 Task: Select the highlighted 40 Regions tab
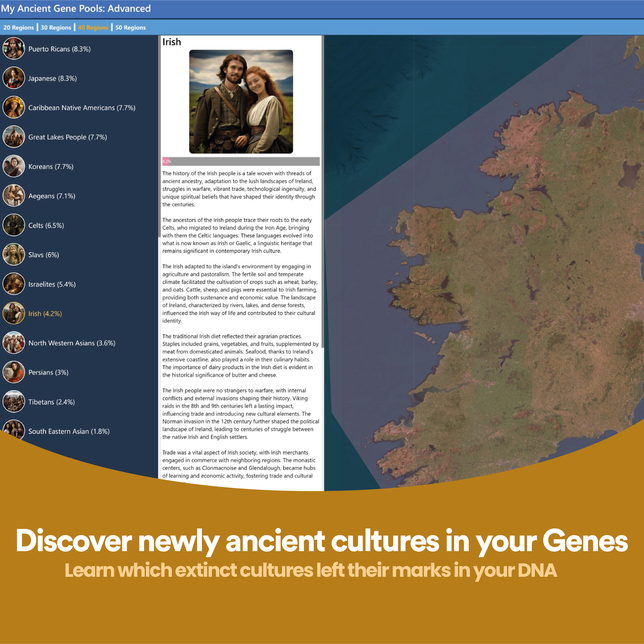coord(93,28)
